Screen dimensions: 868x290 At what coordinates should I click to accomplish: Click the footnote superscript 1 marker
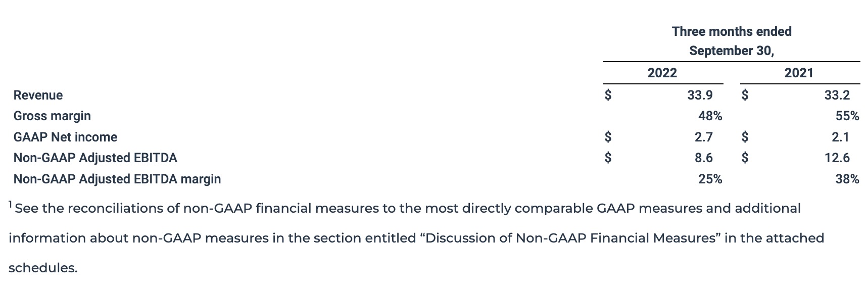(11, 205)
